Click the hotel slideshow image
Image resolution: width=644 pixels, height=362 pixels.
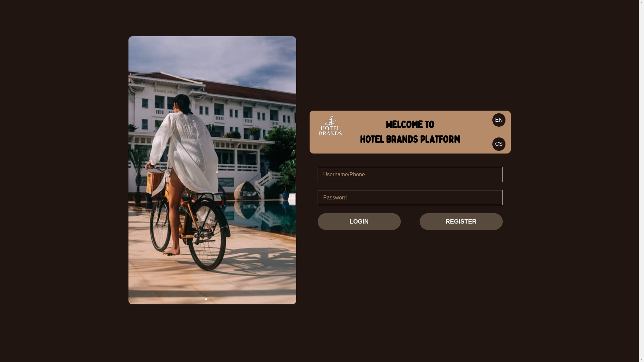[212, 170]
